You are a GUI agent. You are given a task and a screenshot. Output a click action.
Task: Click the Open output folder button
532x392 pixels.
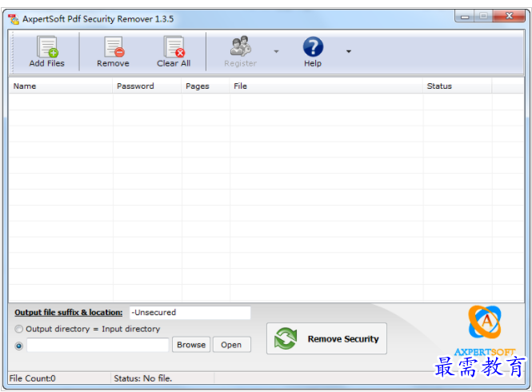tap(231, 345)
